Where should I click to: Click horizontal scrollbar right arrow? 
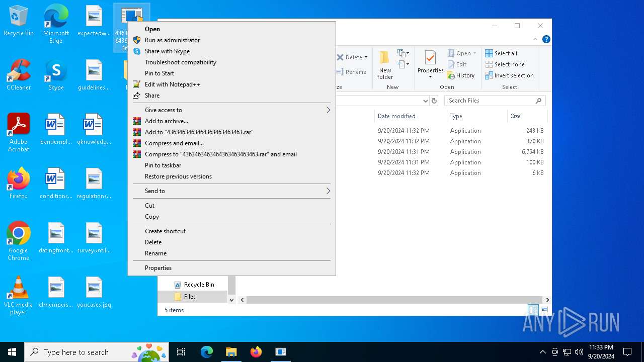(547, 300)
